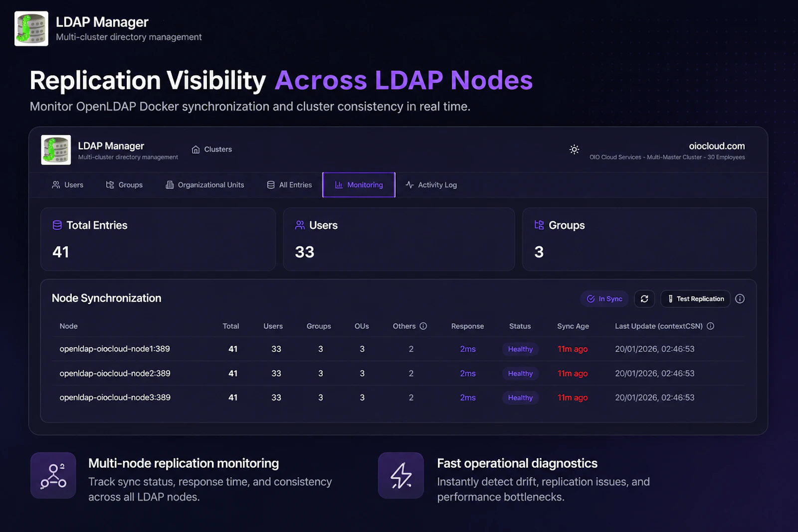Viewport: 798px width, 532px height.
Task: Select row openldap-oiocloud-node2:389
Action: [398, 373]
